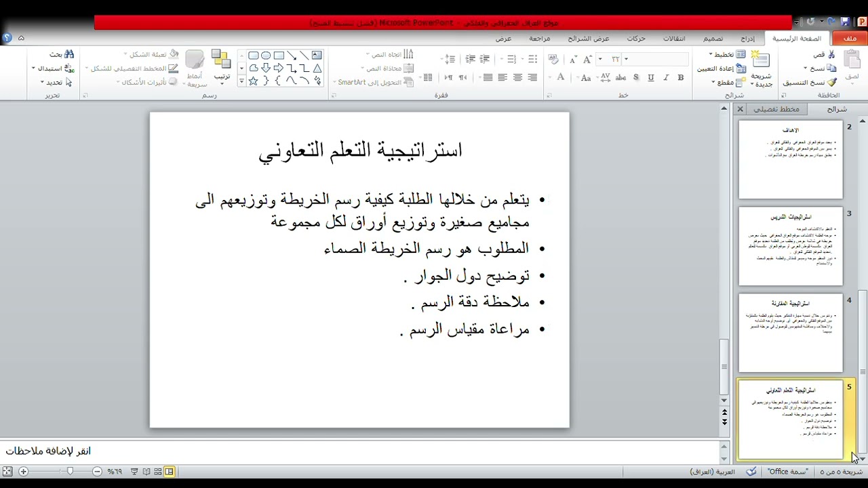
Task: Toggle text Shadow (S) formatting
Action: tap(636, 78)
